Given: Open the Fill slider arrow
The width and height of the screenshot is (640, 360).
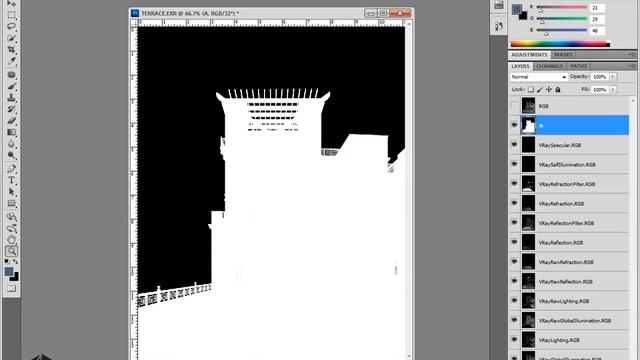Looking at the screenshot, I should [613, 89].
